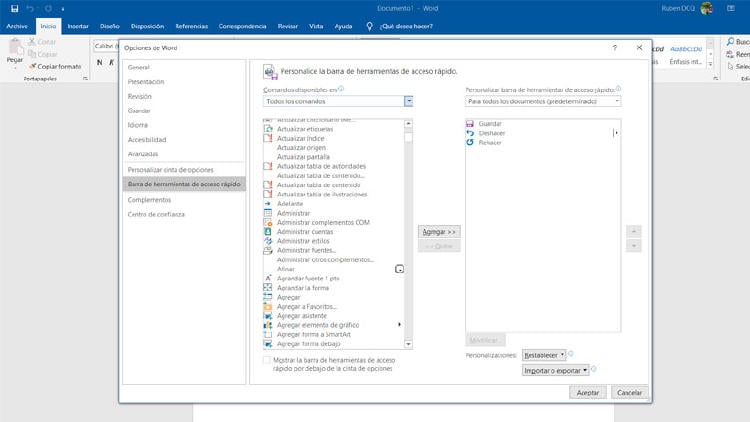Open the Importar o exportar dropdown
The height and width of the screenshot is (422, 750).
coord(555,370)
